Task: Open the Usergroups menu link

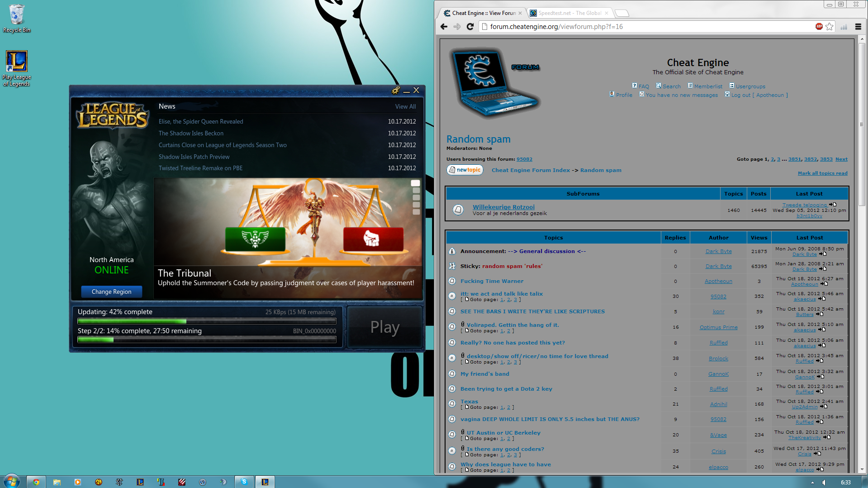Action: click(x=747, y=86)
